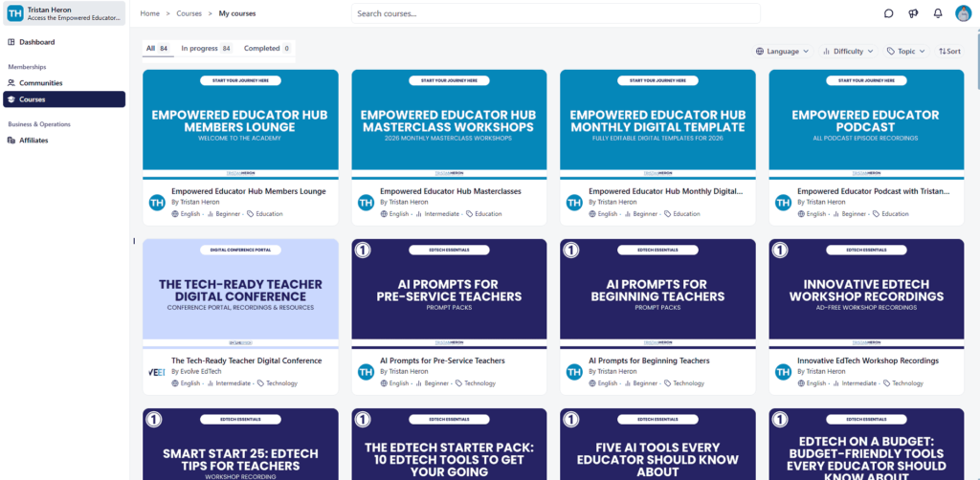The width and height of the screenshot is (980, 480).
Task: Expand the Difficulty filter dropdown
Action: click(x=848, y=52)
